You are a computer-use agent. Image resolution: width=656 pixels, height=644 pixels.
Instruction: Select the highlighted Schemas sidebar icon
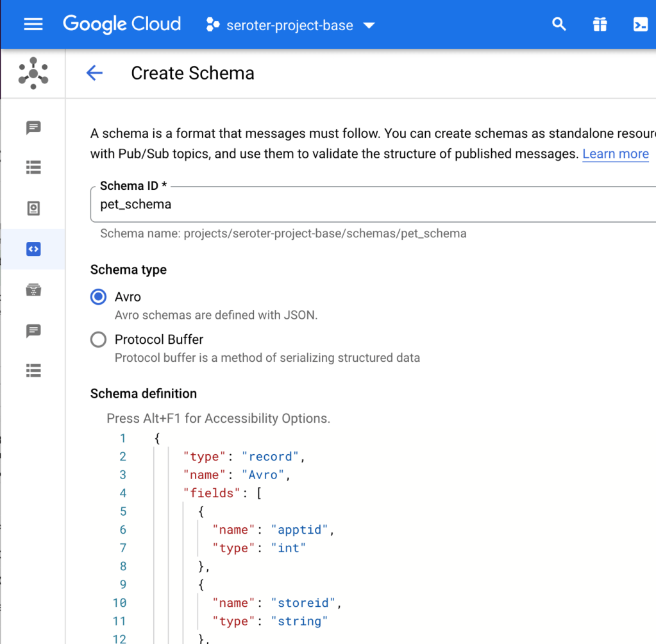click(33, 249)
